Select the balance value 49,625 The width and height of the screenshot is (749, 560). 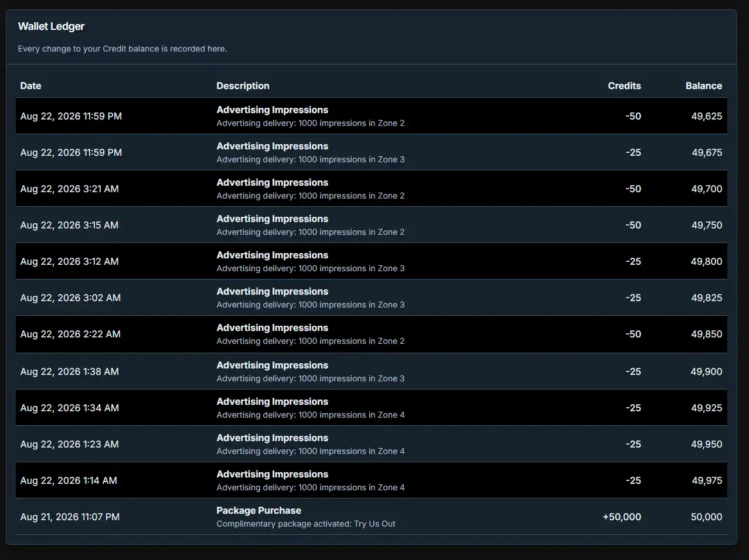pos(706,116)
